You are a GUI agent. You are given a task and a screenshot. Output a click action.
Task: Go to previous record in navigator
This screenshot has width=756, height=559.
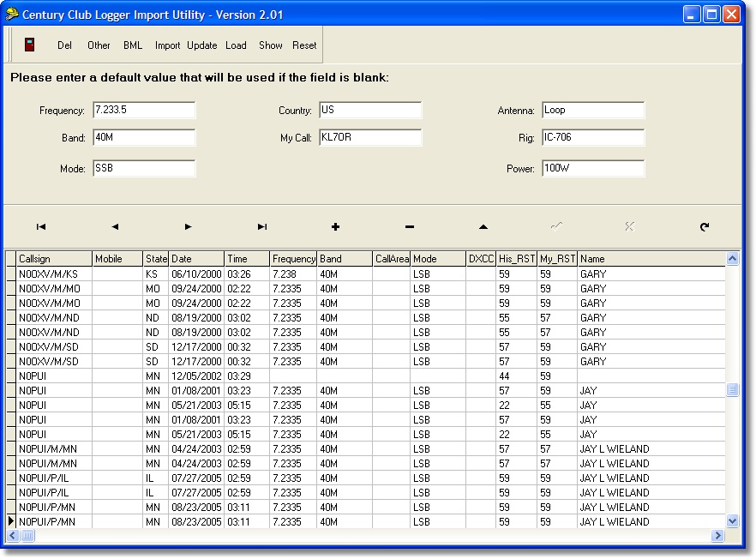[115, 227]
